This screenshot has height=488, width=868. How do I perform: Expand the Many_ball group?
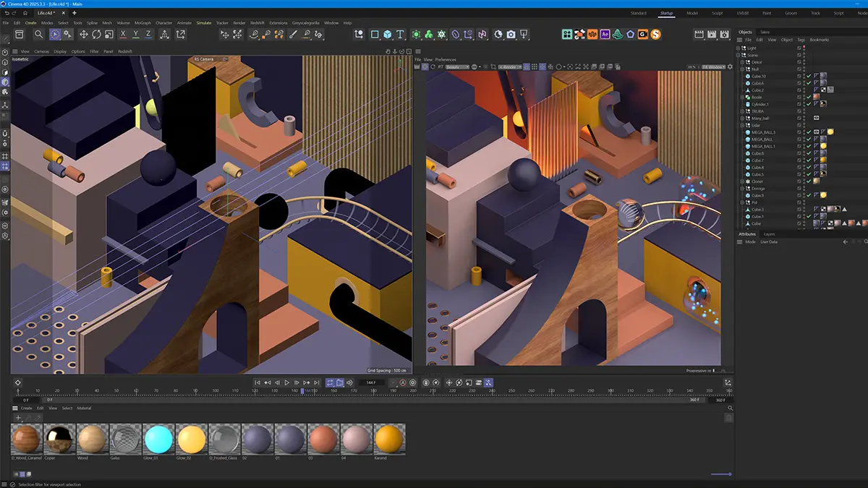point(743,118)
